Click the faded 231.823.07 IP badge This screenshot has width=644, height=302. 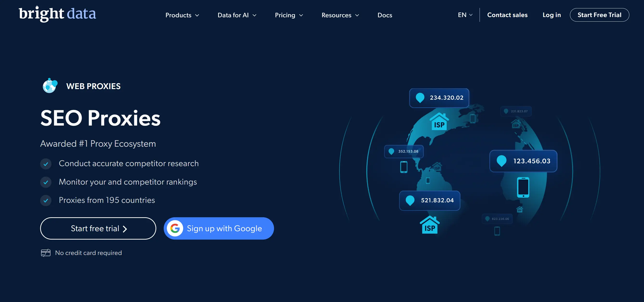pyautogui.click(x=516, y=111)
